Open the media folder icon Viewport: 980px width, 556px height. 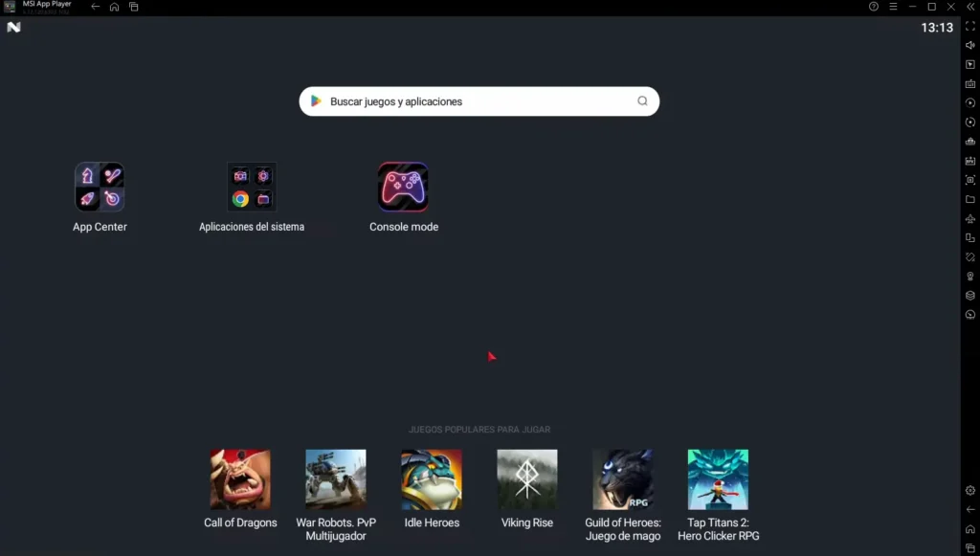point(970,199)
